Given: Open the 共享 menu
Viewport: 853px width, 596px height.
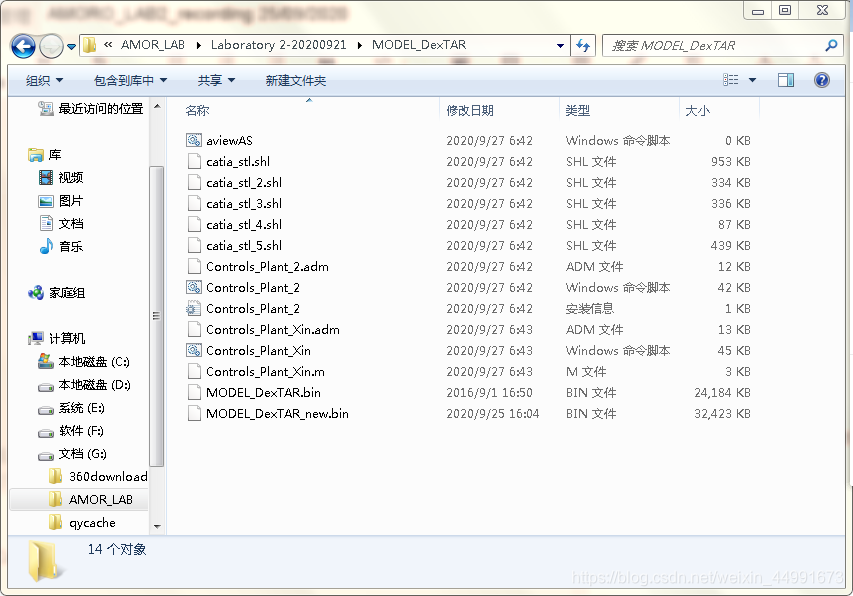Looking at the screenshot, I should click(216, 80).
